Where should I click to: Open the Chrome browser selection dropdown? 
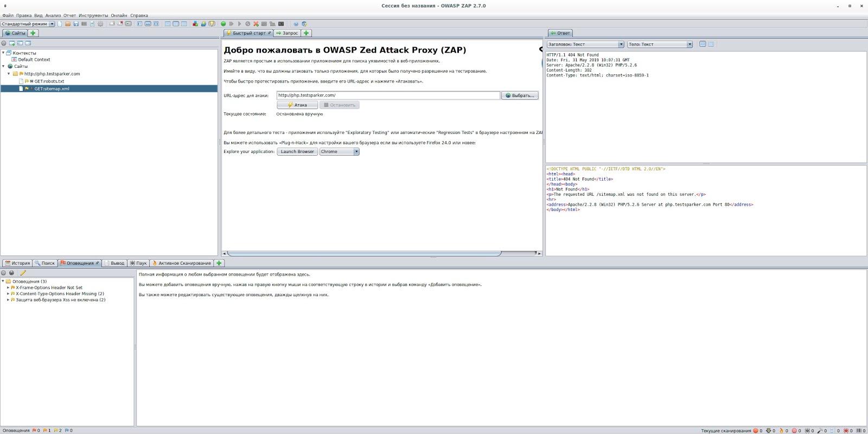[x=340, y=151]
